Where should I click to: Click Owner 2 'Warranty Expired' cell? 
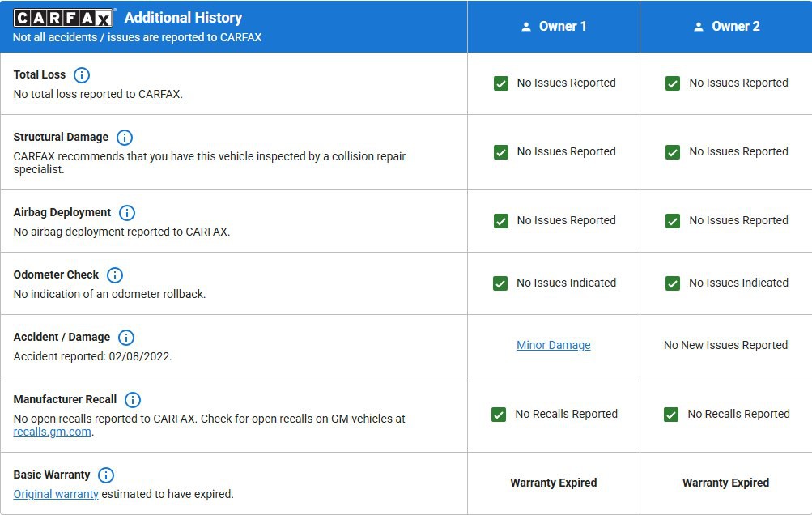tap(726, 483)
